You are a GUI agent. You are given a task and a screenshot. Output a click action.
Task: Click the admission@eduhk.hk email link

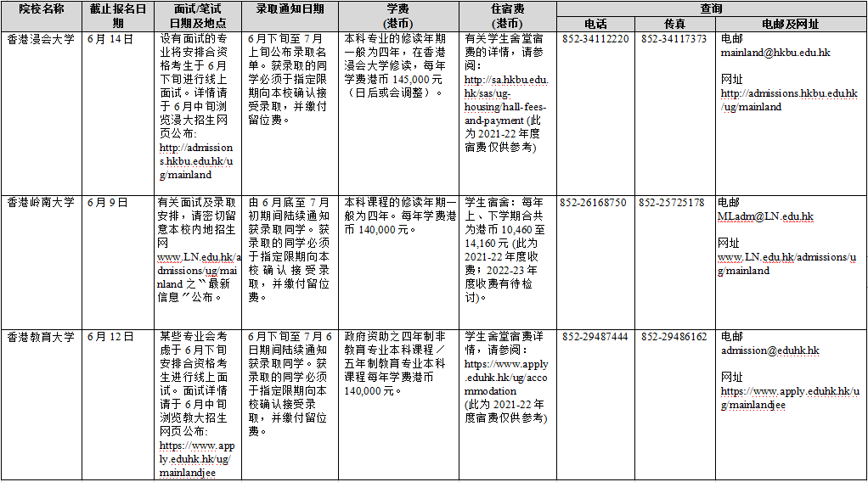coord(769,350)
